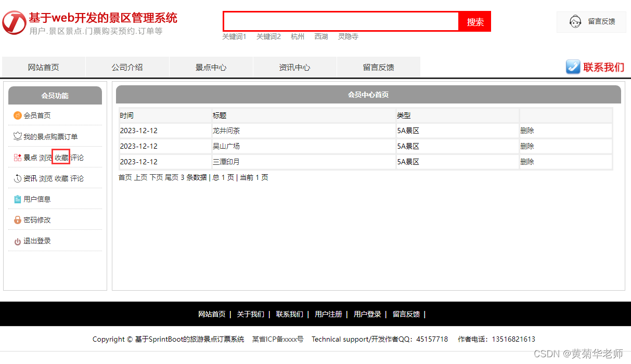Click the 留言反馈 button at top right
631x364 pixels.
pos(591,22)
